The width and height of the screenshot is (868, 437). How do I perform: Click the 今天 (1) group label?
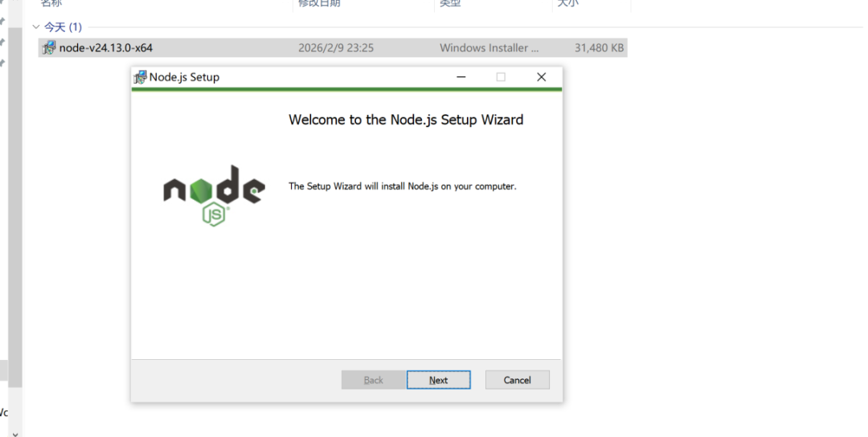click(63, 27)
